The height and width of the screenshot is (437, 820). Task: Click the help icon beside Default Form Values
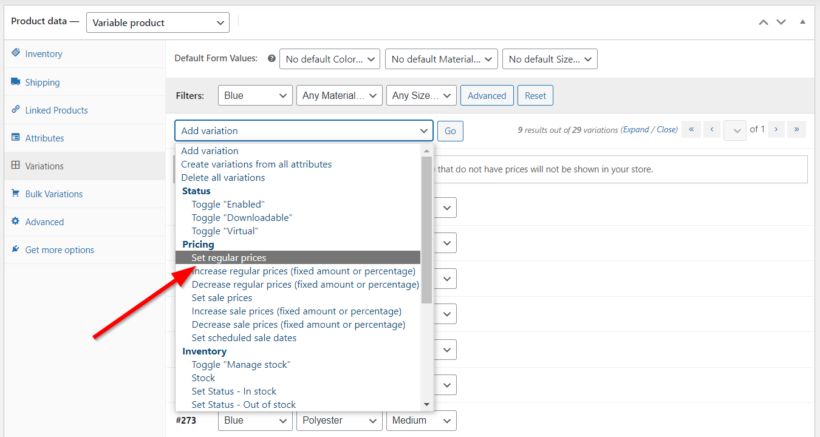click(x=271, y=59)
